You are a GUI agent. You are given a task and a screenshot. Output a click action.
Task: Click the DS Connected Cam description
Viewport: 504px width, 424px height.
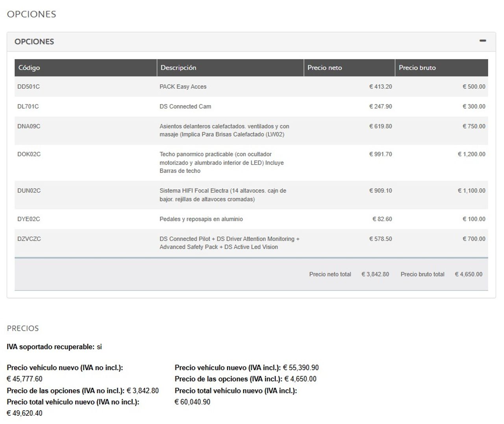click(185, 106)
